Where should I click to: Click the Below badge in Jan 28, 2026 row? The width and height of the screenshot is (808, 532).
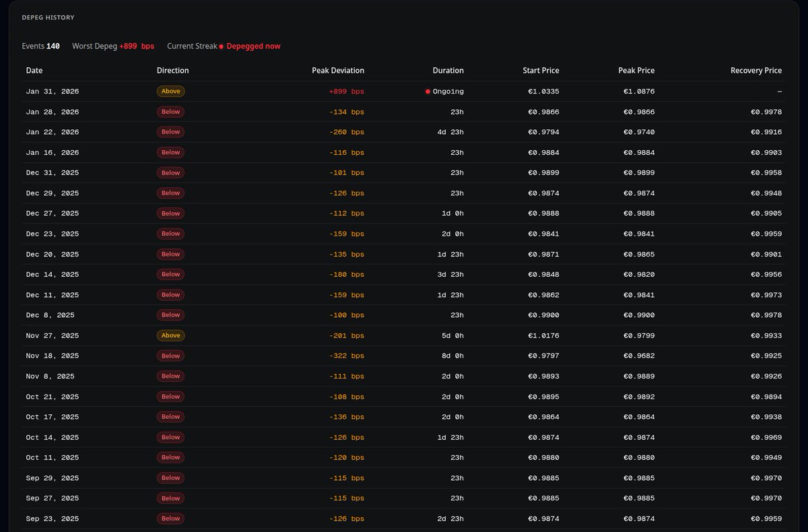tap(170, 112)
